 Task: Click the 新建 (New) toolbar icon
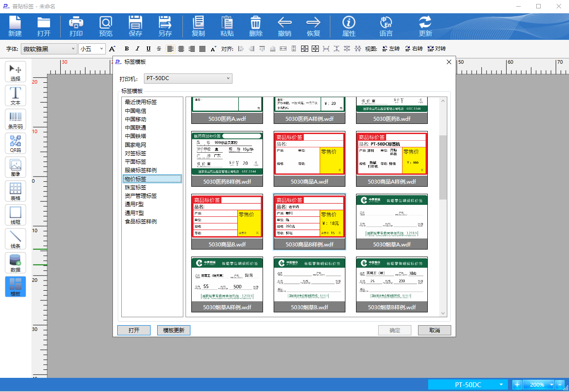15,26
